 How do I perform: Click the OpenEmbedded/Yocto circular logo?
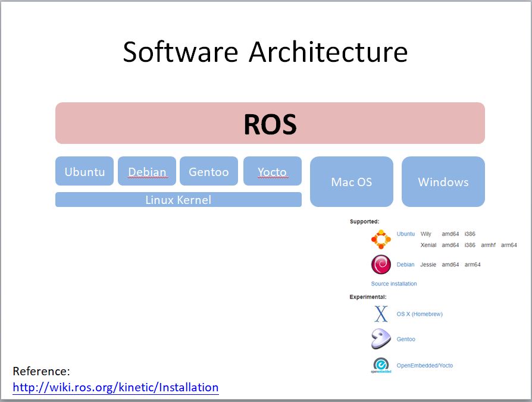(381, 363)
